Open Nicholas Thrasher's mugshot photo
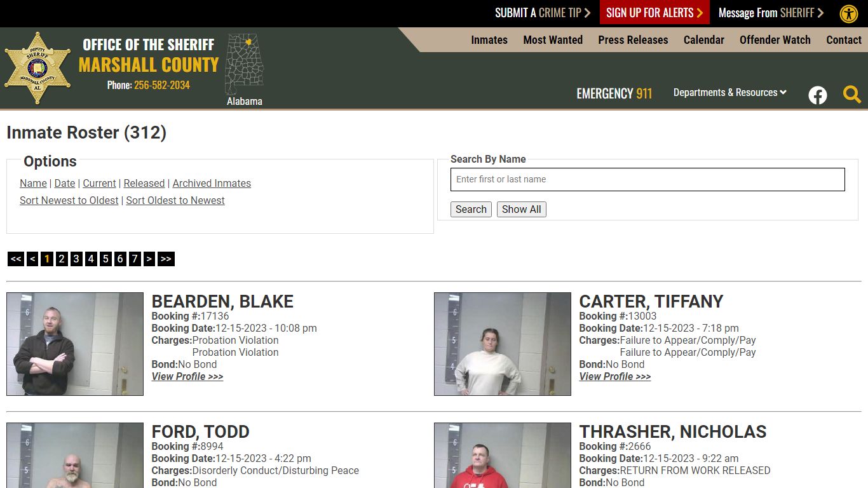The width and height of the screenshot is (868, 488). tap(503, 455)
